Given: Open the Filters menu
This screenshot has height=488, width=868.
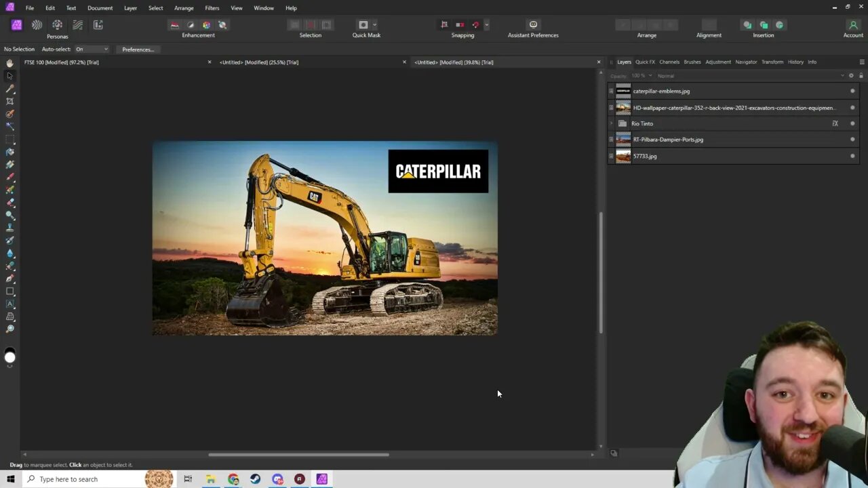Looking at the screenshot, I should click(x=212, y=8).
